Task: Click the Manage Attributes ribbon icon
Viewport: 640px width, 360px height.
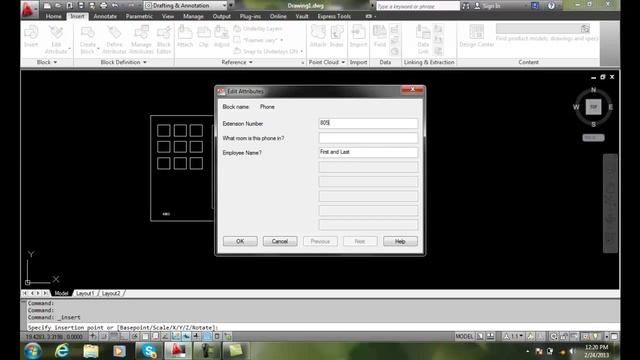Action: point(141,39)
